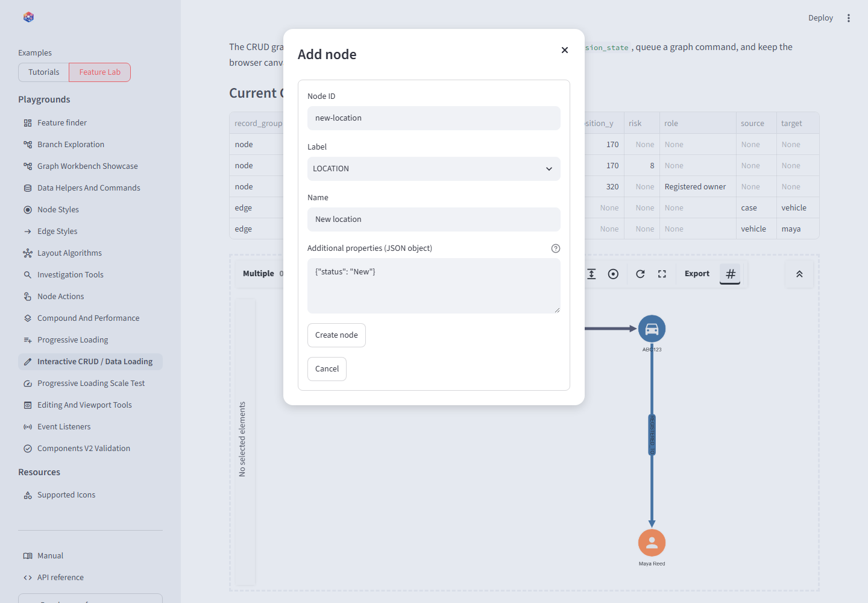Click the API reference code icon
Viewport: 868px width, 603px height.
[x=28, y=578]
